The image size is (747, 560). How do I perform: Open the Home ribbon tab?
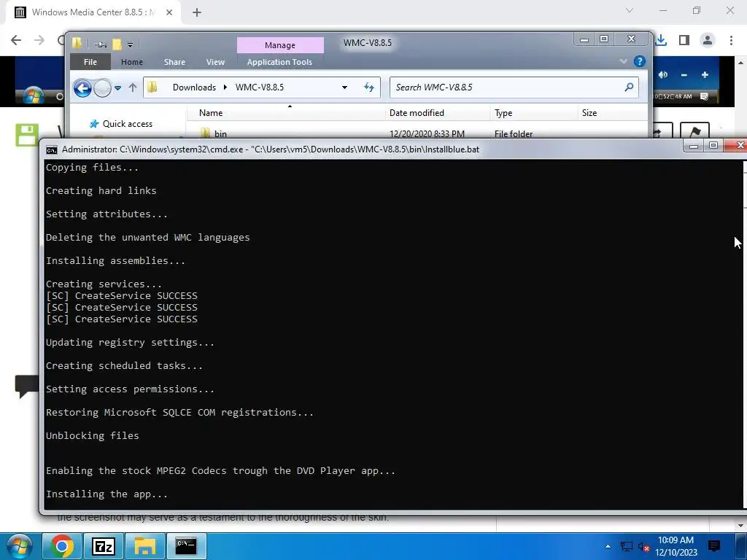(132, 62)
